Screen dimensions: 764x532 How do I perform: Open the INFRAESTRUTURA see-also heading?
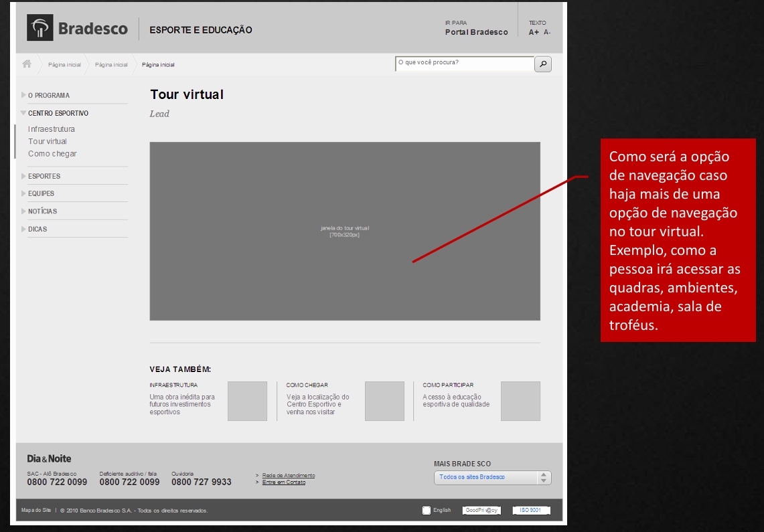[173, 385]
